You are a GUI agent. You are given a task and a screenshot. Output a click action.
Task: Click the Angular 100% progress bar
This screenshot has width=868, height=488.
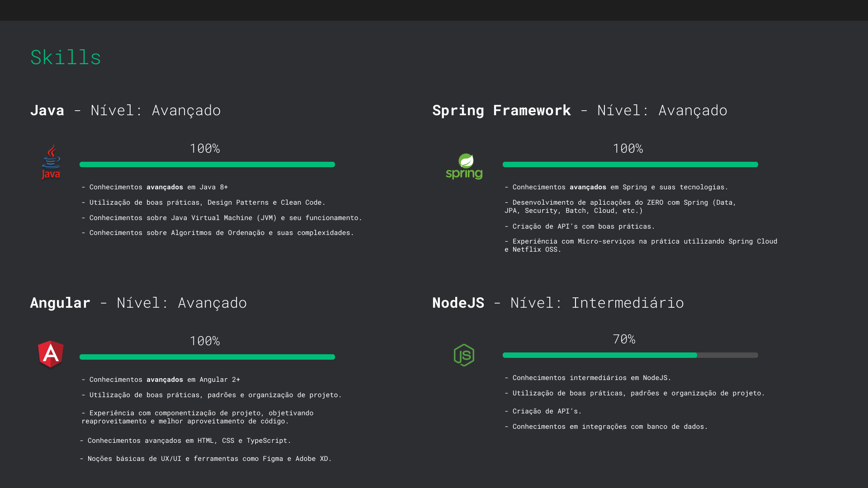click(x=207, y=357)
